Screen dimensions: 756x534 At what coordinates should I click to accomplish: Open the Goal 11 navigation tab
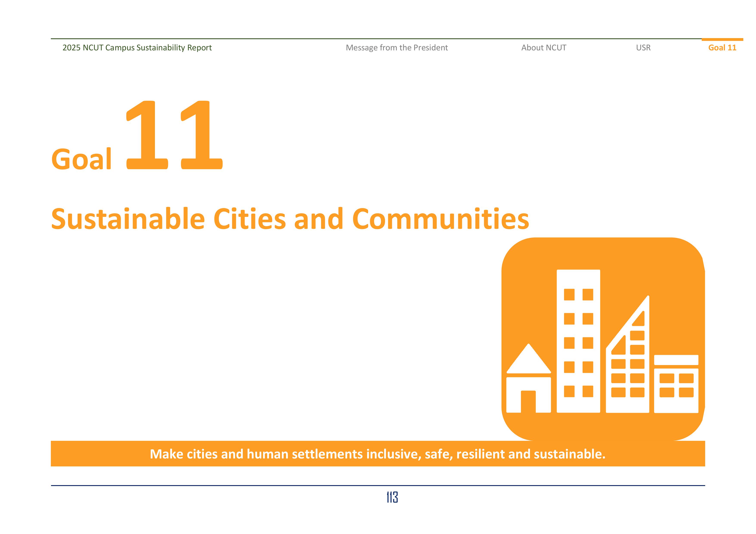click(x=722, y=48)
